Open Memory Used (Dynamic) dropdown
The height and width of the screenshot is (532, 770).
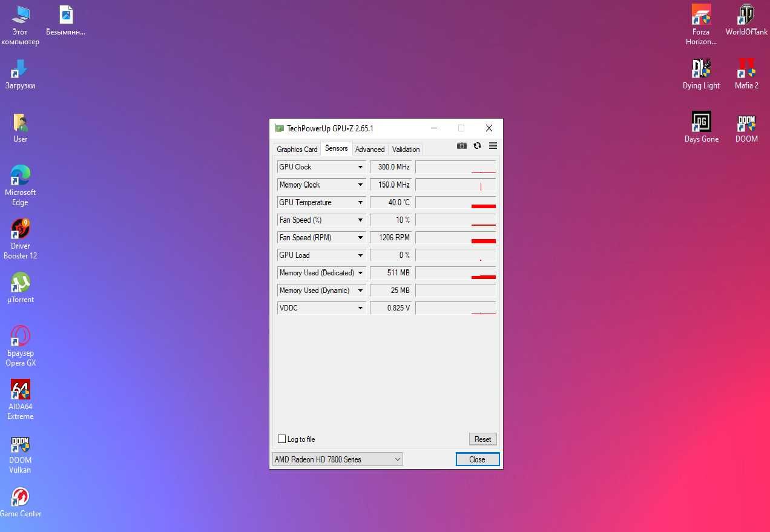(x=360, y=290)
